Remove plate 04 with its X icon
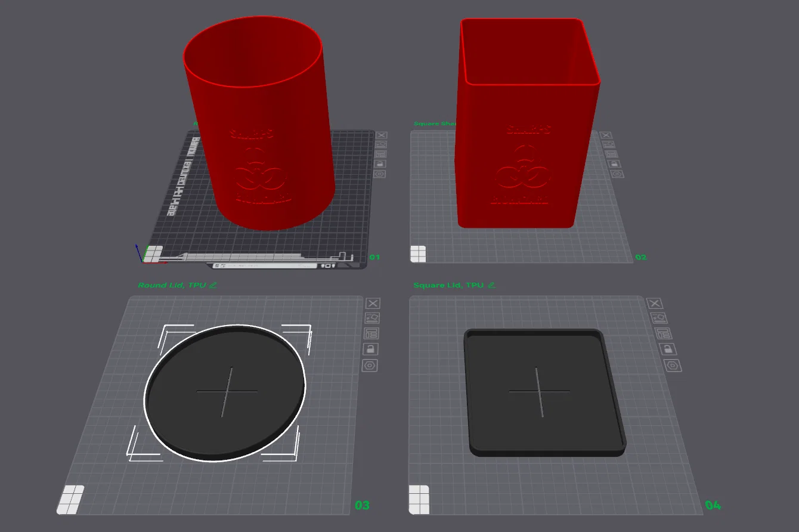 click(655, 304)
